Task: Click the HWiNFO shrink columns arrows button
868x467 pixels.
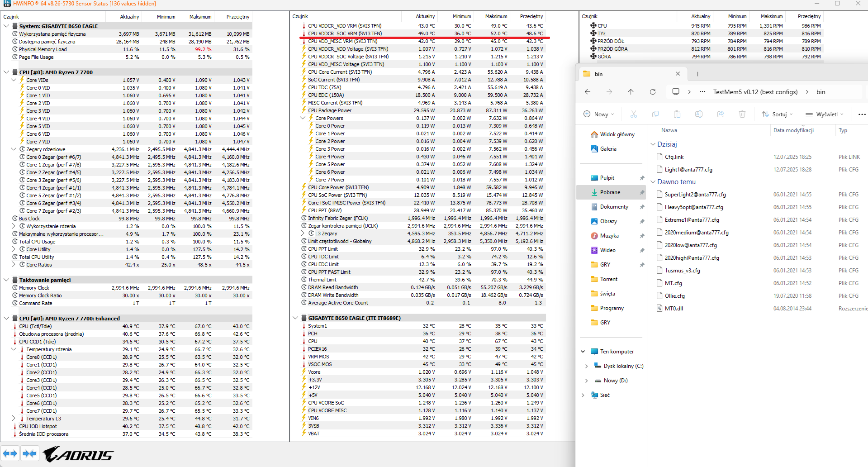Action: 30,453
